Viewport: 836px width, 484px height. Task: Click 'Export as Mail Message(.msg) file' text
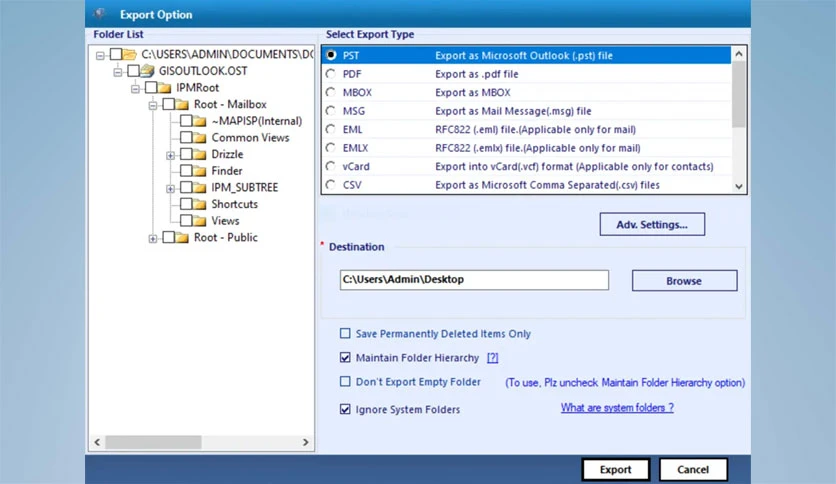(513, 111)
